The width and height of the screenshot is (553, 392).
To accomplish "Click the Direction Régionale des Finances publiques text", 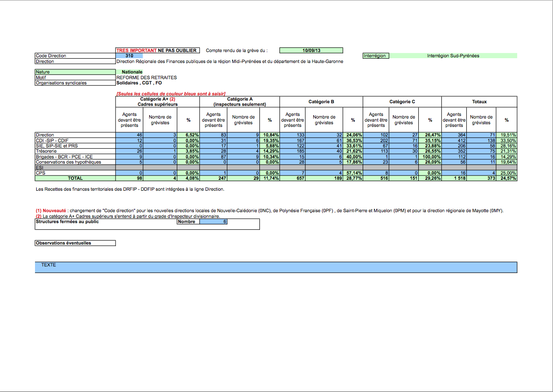I will click(230, 62).
